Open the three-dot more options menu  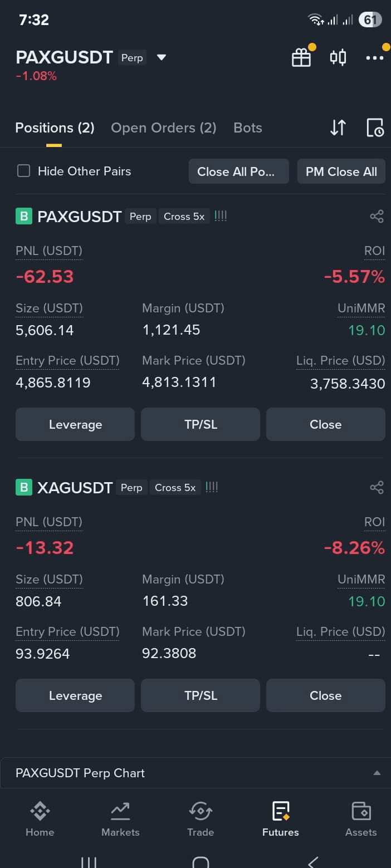[x=374, y=58]
